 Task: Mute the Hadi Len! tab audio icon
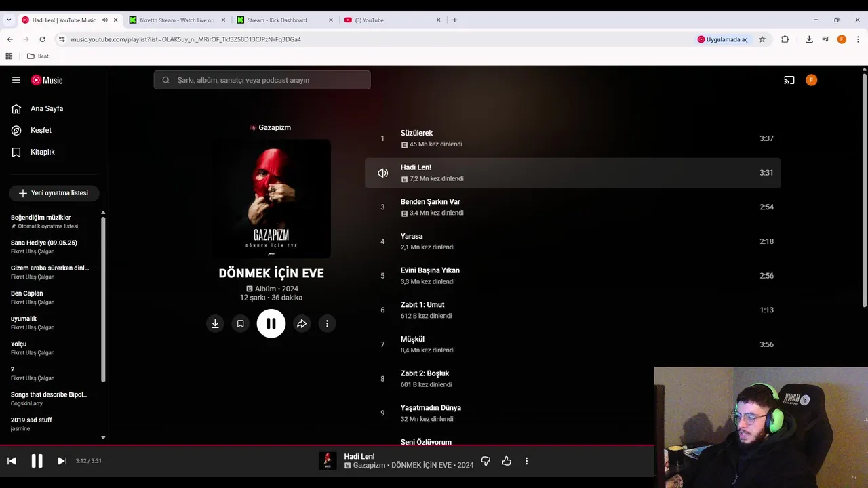(x=104, y=20)
